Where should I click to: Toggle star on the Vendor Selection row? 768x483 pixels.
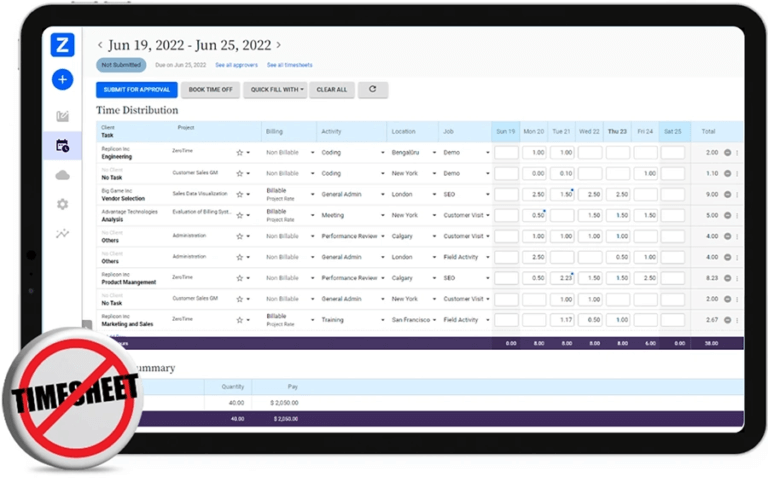239,194
